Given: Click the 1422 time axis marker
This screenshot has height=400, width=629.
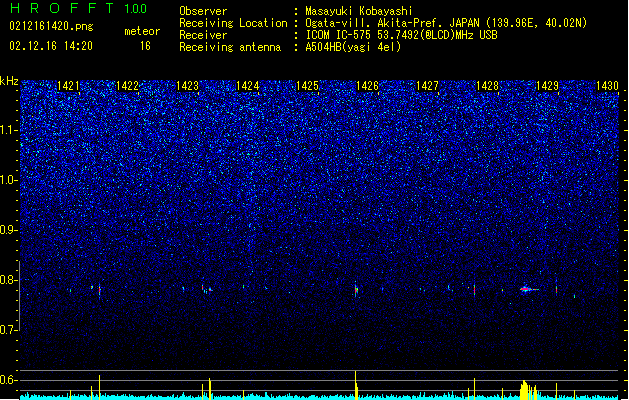Looking at the screenshot, I should tap(128, 86).
